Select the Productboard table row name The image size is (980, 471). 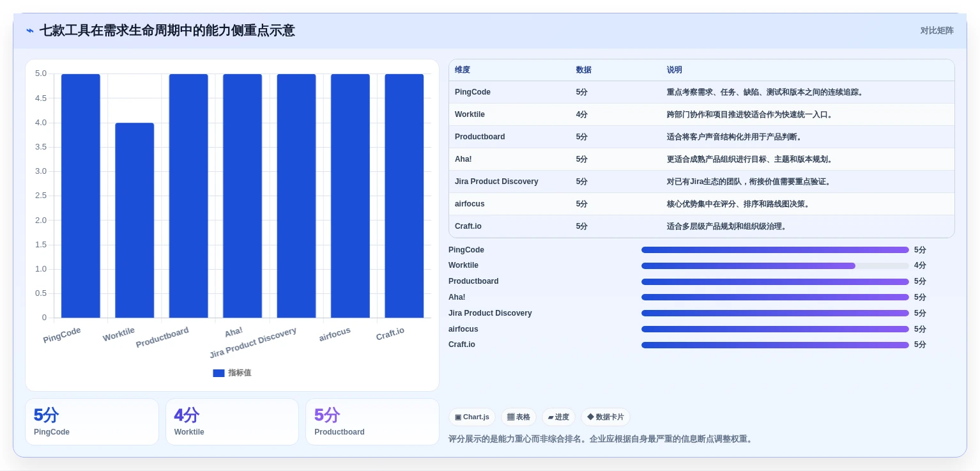480,137
